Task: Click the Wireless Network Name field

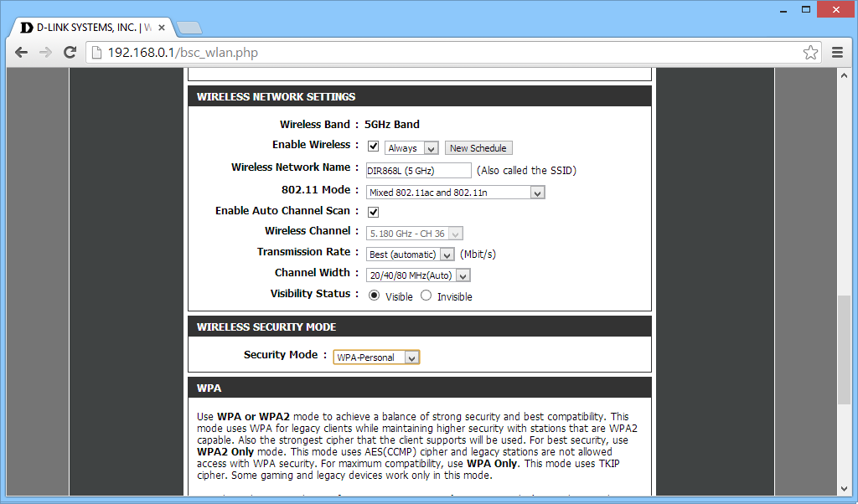Action: pos(419,171)
